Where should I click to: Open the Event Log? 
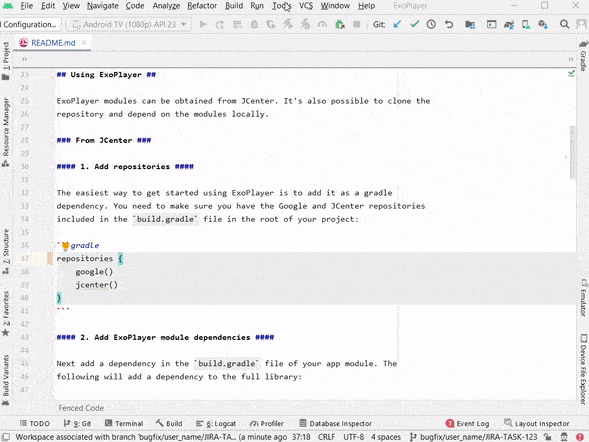(467, 424)
